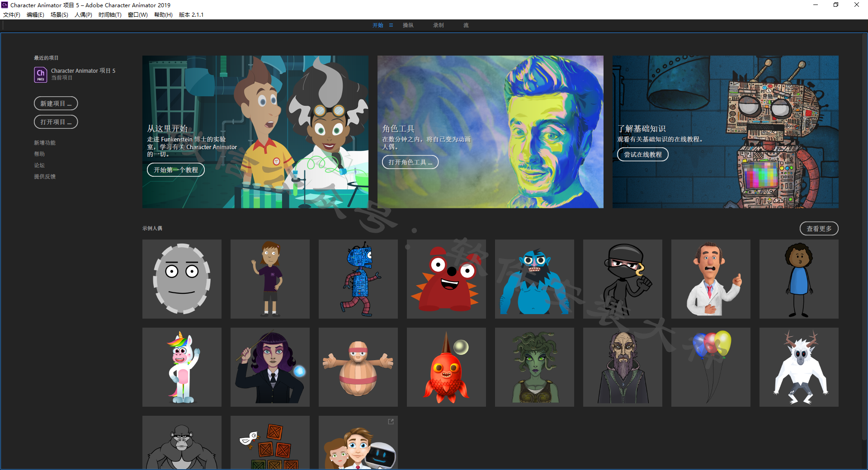Click the 新建项目 button

click(56, 103)
